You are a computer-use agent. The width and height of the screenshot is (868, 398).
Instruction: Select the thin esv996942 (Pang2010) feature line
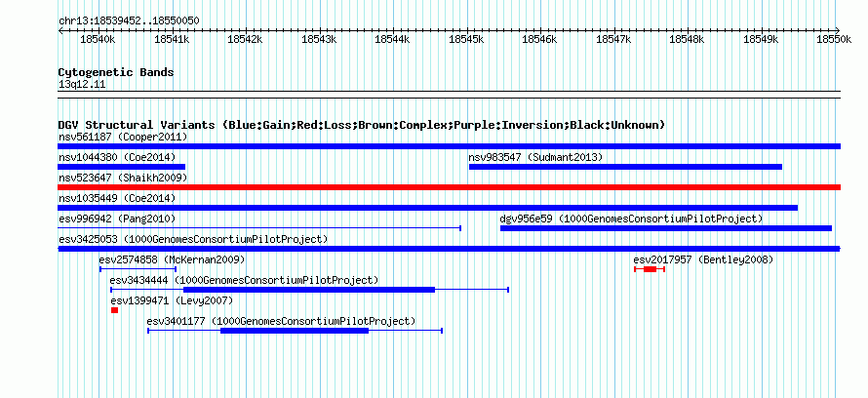click(259, 228)
